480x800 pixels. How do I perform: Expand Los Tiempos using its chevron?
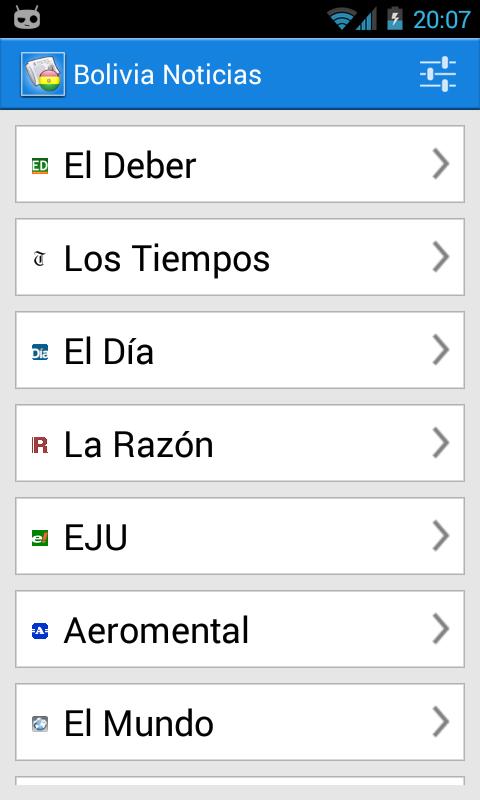(441, 257)
